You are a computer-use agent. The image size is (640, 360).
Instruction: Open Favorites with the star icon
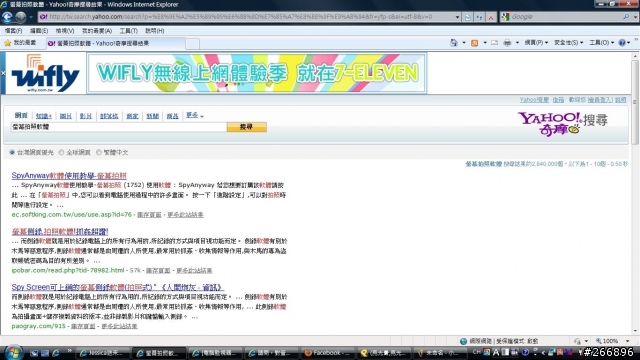(x=7, y=43)
